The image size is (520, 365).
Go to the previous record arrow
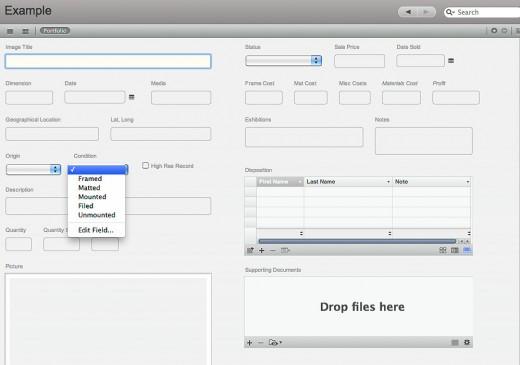coord(408,12)
